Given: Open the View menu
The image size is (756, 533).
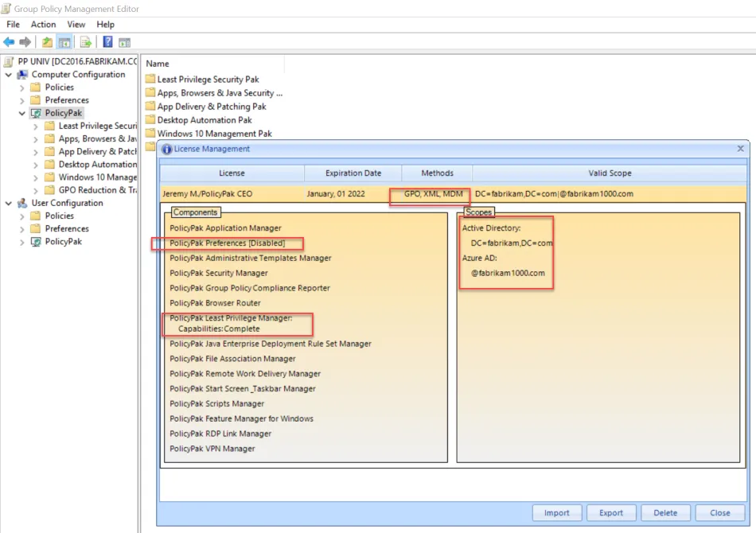Looking at the screenshot, I should (x=76, y=24).
